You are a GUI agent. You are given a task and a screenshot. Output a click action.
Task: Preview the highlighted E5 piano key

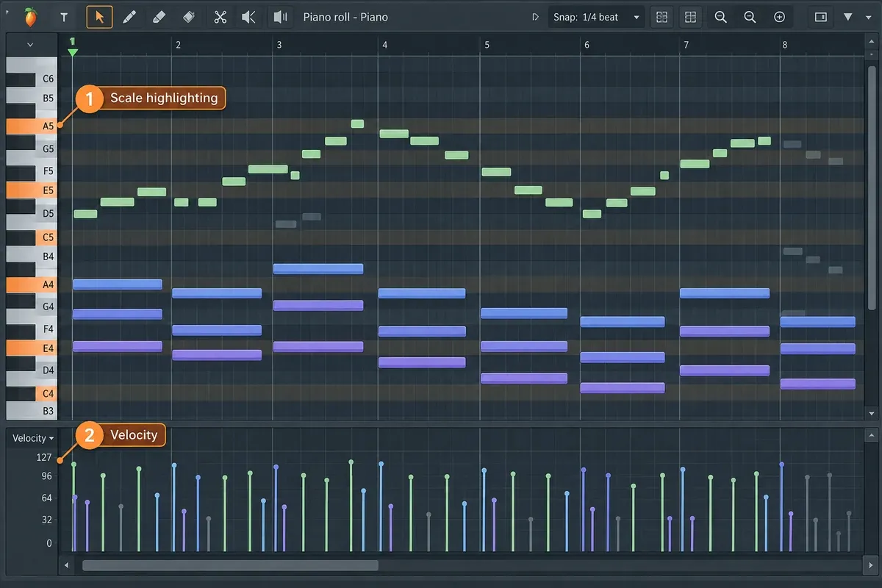click(x=32, y=190)
